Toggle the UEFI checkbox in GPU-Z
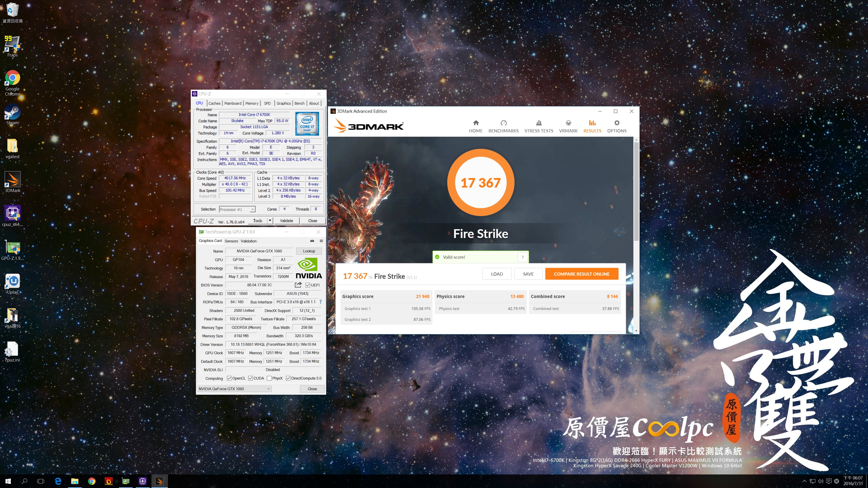This screenshot has height=488, width=868. [x=308, y=285]
